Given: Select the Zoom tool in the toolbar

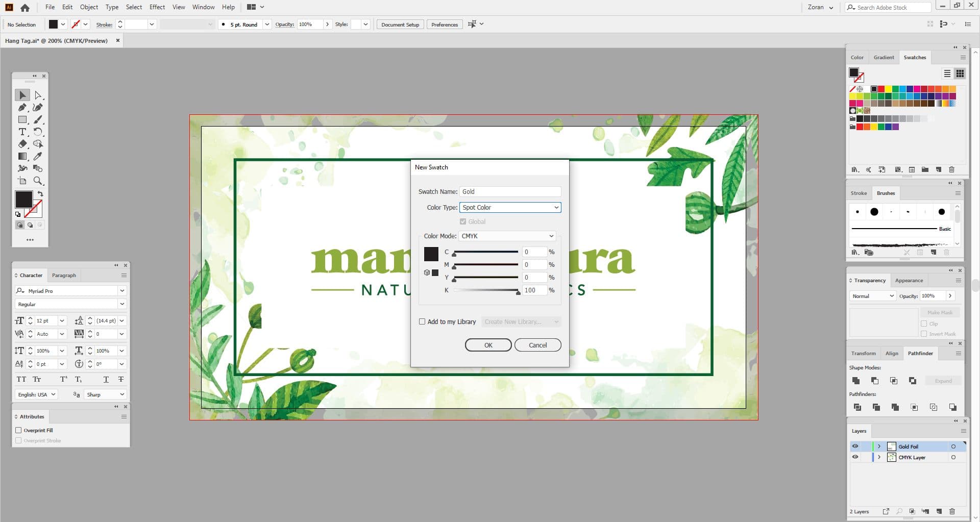Looking at the screenshot, I should [x=38, y=181].
